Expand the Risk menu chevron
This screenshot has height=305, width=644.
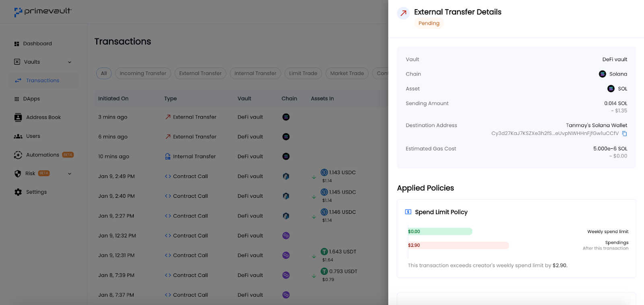pyautogui.click(x=70, y=174)
